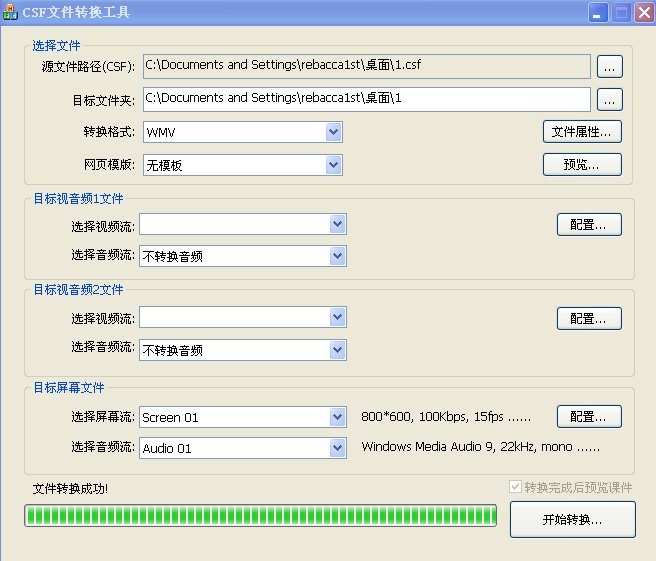Image resolution: width=656 pixels, height=561 pixels.
Task: Click source file path field (1.csf)
Action: click(x=366, y=66)
